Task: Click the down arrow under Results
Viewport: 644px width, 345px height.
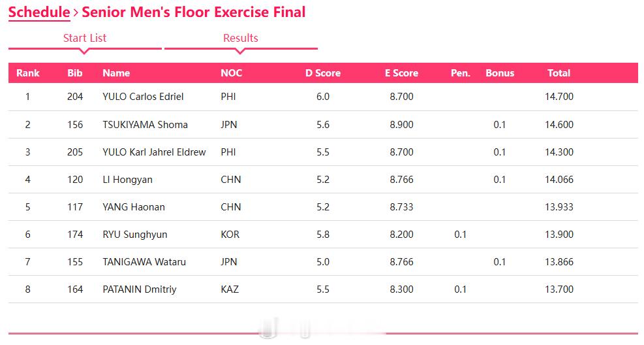Action: click(x=241, y=52)
